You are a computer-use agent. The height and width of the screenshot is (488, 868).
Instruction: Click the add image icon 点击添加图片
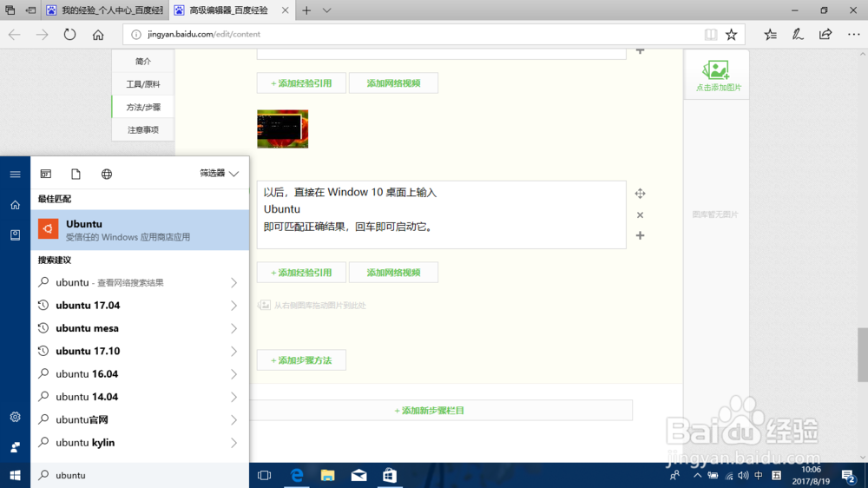pos(717,76)
